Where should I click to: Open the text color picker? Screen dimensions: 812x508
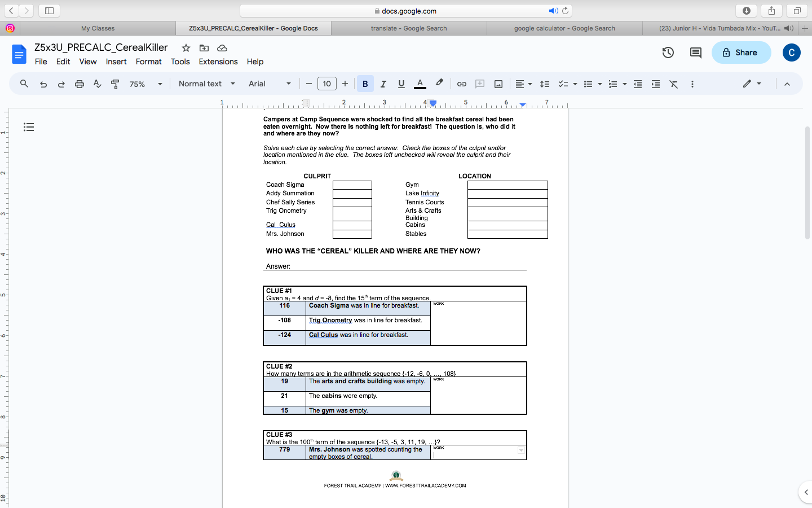tap(420, 84)
